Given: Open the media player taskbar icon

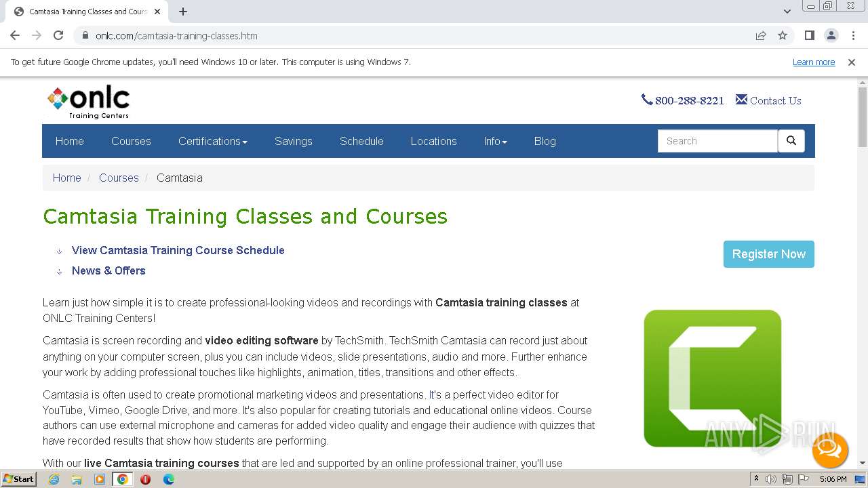Looking at the screenshot, I should 100,479.
